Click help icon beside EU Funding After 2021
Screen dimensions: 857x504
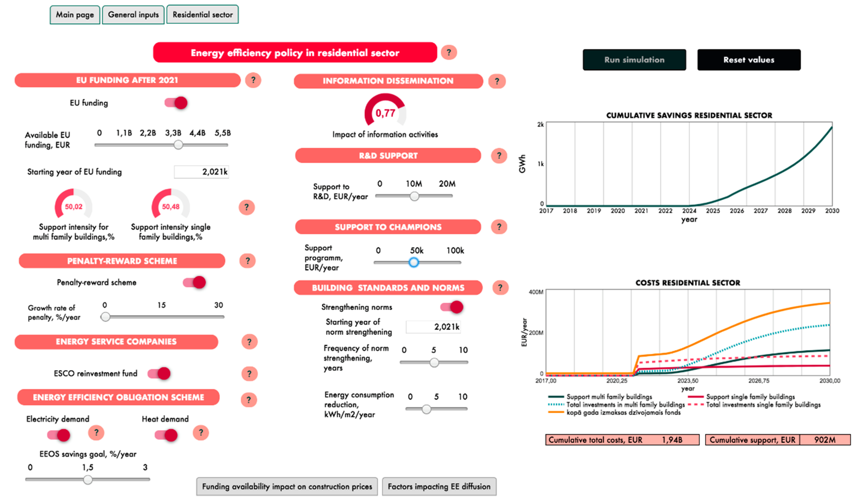(253, 80)
